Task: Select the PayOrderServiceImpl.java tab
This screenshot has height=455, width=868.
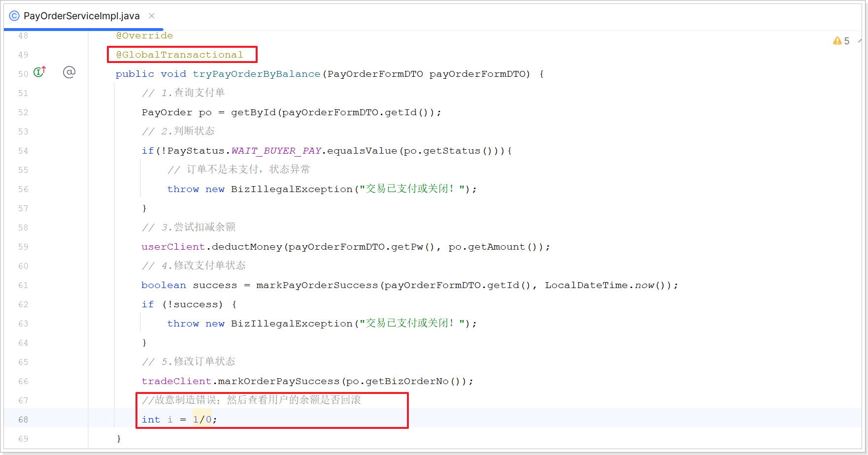Action: [x=82, y=16]
